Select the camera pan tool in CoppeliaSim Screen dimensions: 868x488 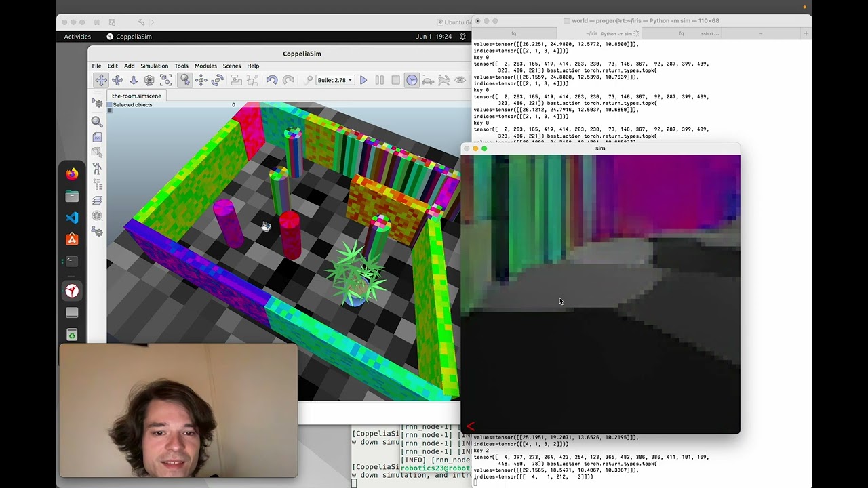point(101,80)
